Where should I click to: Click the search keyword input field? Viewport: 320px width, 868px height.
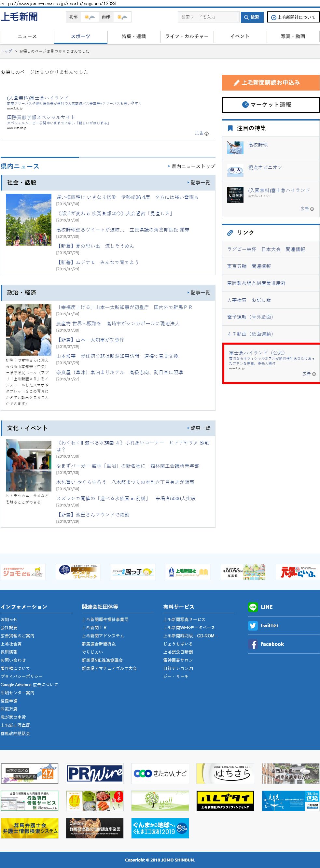(208, 17)
